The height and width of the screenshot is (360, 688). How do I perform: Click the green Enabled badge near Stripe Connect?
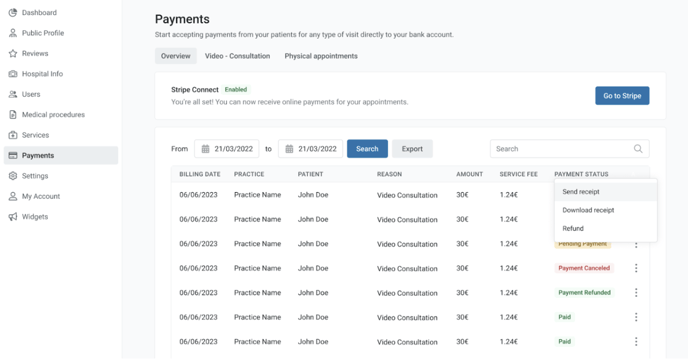236,90
